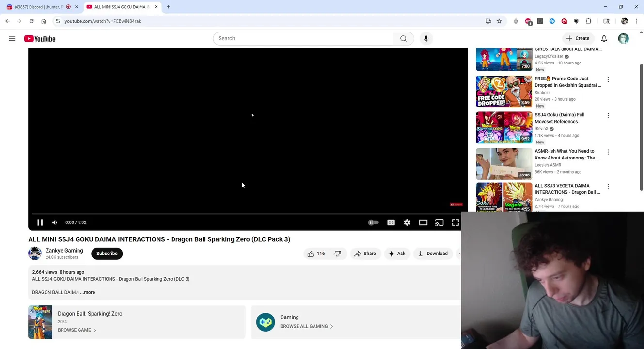644x349 pixels.
Task: Play SSJ4 Goku Full Moveset References thumbnail
Action: pos(504,127)
